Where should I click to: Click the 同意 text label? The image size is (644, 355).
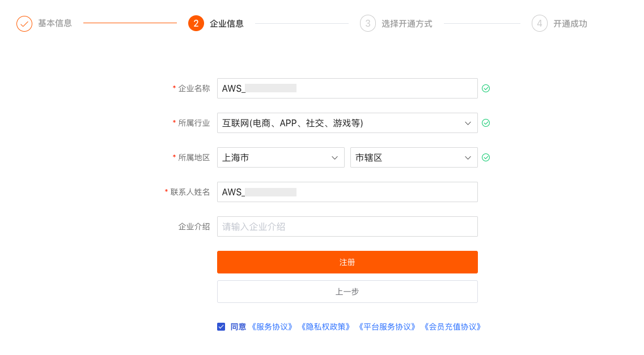point(238,327)
